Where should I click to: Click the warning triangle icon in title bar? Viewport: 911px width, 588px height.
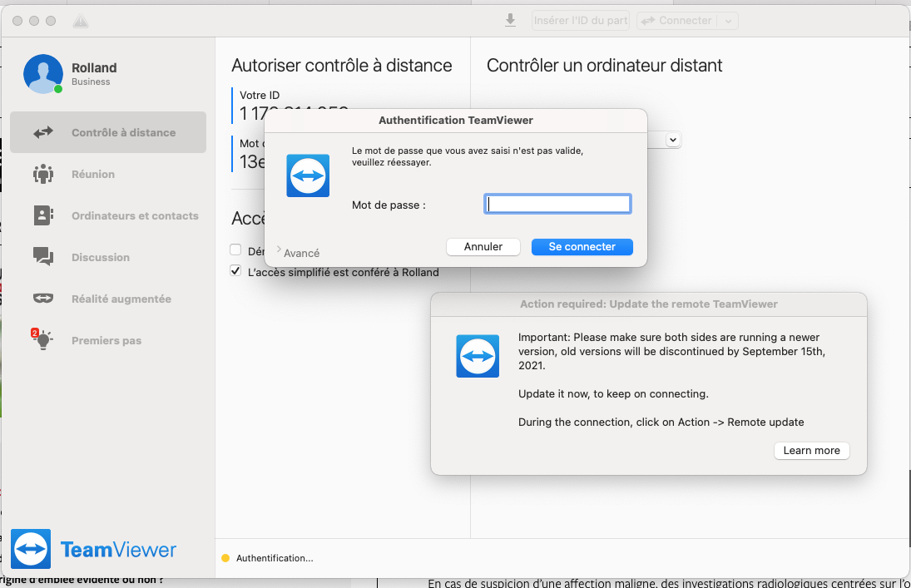coord(81,22)
